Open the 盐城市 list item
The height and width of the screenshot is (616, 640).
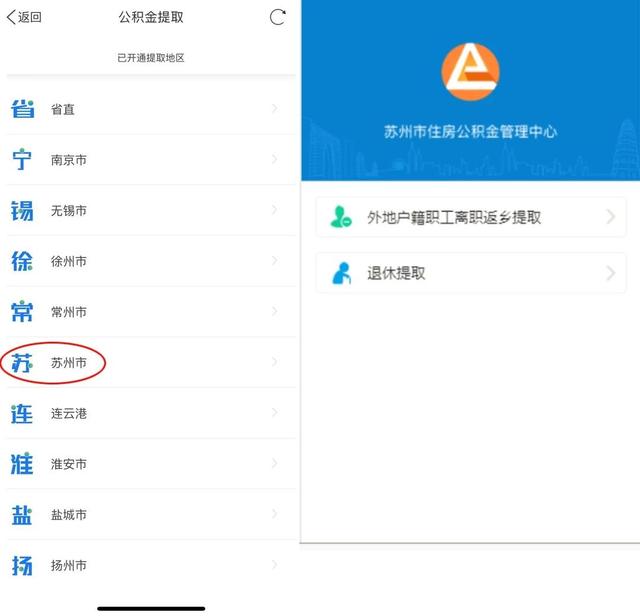(151, 514)
